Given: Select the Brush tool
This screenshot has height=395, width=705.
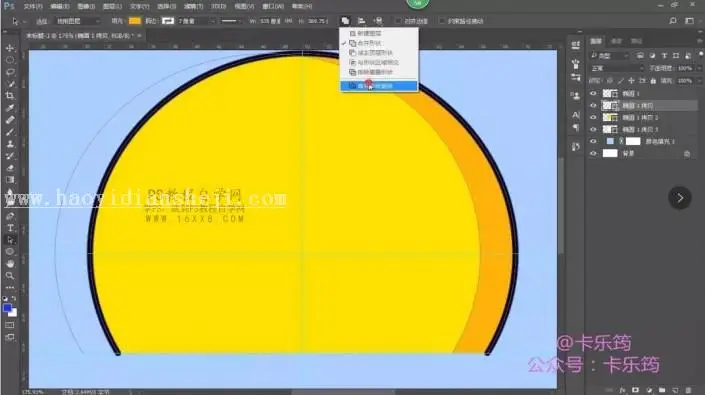Looking at the screenshot, I should tap(10, 132).
